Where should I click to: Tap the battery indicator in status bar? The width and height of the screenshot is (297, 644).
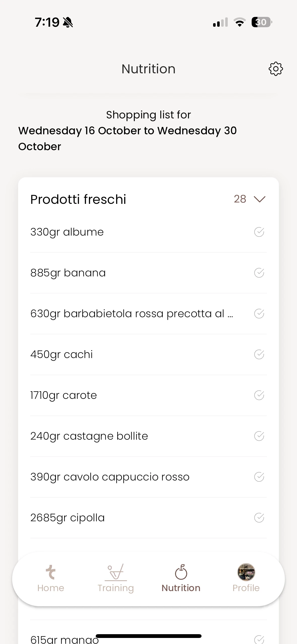tap(262, 22)
